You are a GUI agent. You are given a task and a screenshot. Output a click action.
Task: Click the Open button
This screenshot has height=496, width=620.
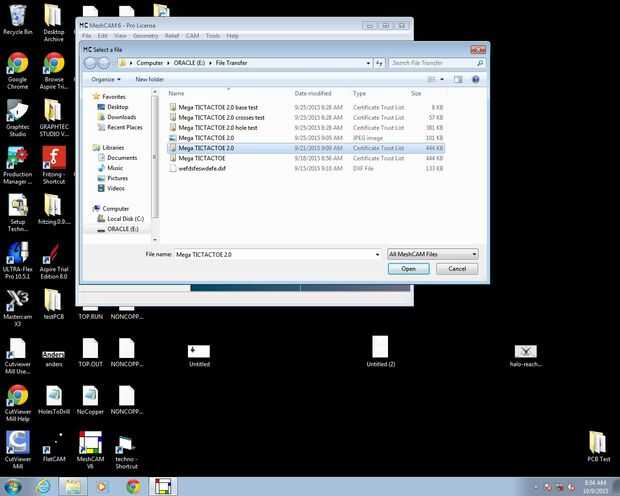coord(408,269)
